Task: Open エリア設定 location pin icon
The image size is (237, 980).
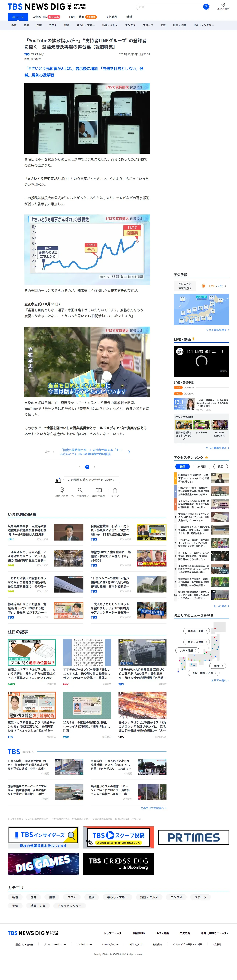Action: [223, 5]
